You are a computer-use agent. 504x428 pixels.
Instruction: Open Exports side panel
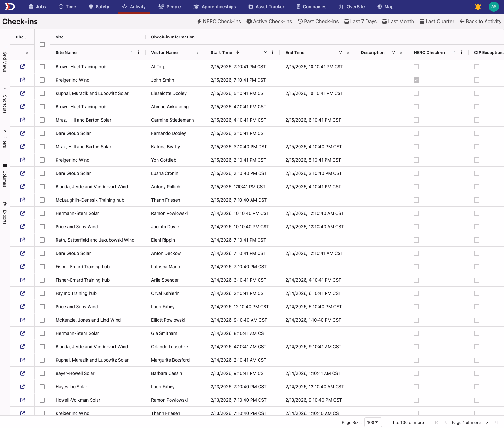click(5, 213)
